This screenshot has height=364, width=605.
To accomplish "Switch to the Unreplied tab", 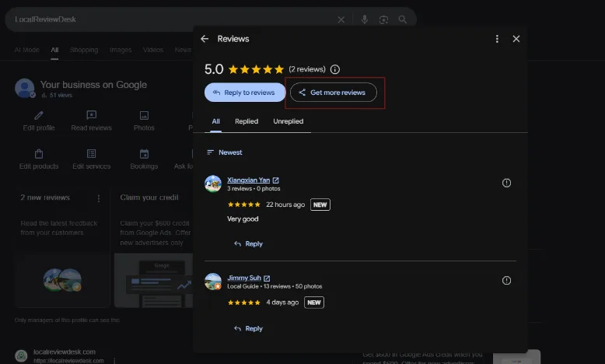I will tap(289, 121).
